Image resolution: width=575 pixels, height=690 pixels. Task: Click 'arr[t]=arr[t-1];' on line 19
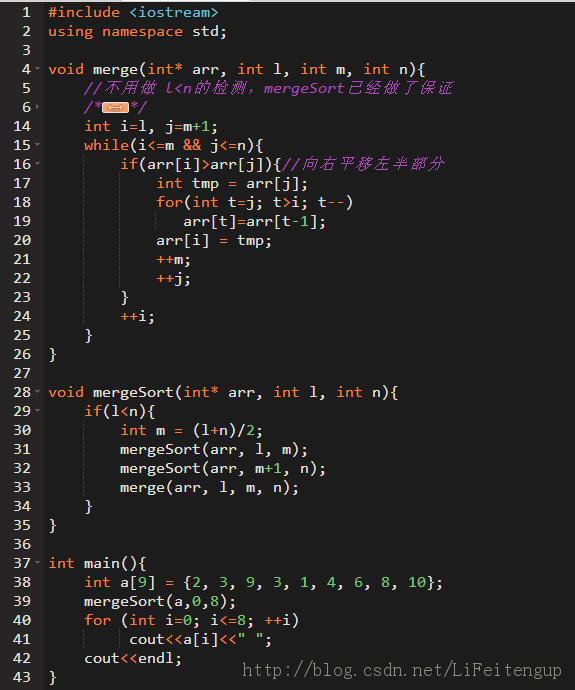pos(254,222)
